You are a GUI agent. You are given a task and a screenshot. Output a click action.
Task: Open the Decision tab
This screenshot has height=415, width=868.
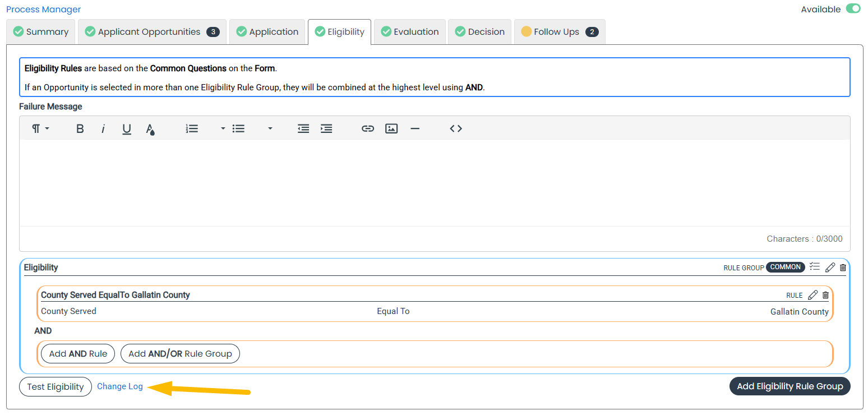[x=480, y=32]
